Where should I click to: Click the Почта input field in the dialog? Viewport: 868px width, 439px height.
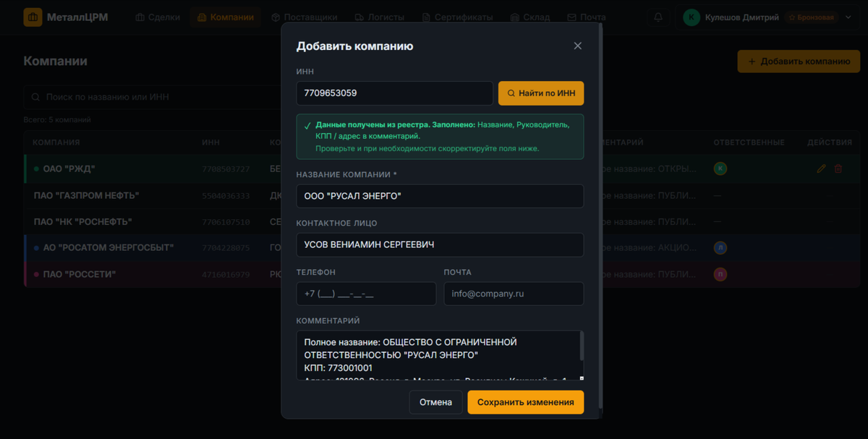point(514,294)
